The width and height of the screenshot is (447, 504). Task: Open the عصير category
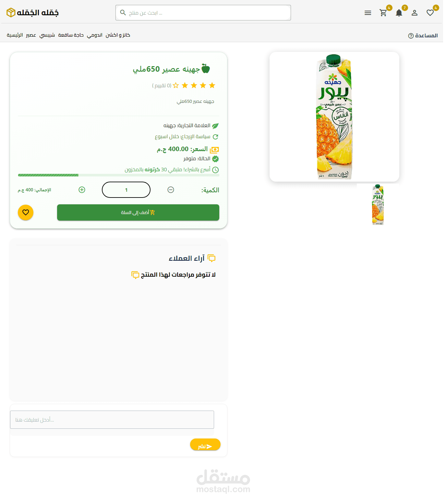[31, 35]
